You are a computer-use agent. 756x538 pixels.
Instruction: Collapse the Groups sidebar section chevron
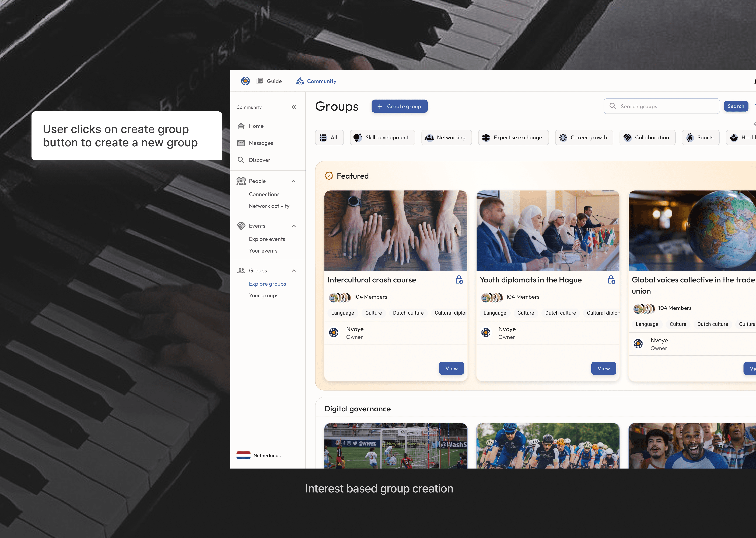coord(294,271)
